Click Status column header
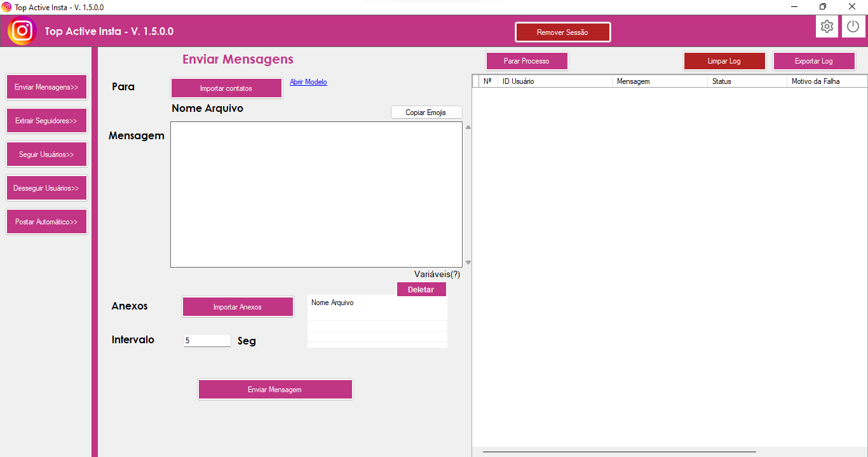This screenshot has height=457, width=868. pos(747,81)
